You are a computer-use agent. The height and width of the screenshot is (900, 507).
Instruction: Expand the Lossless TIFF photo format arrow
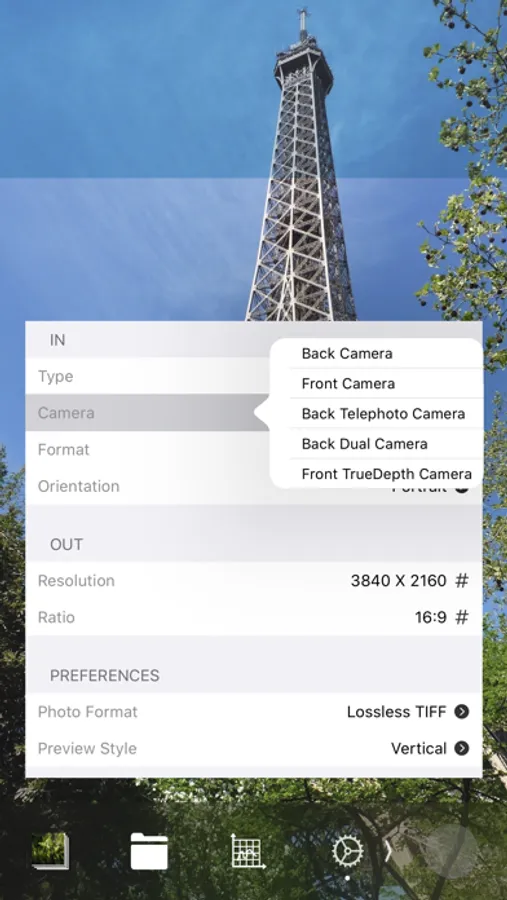click(462, 712)
